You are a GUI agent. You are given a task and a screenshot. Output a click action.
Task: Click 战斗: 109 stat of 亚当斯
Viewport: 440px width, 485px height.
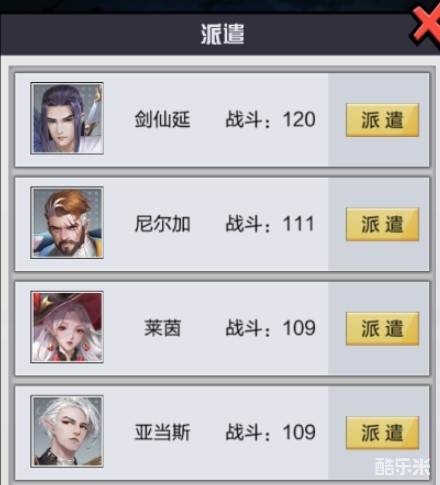pos(270,432)
